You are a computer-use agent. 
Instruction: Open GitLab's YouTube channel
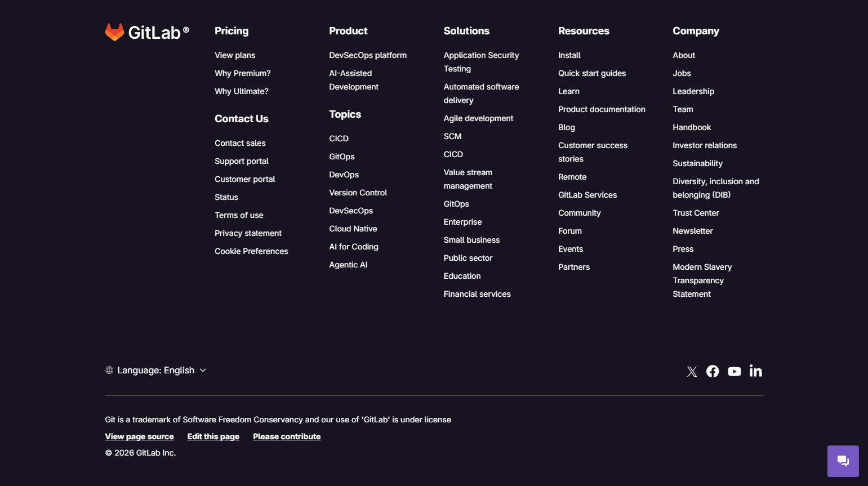[734, 371]
